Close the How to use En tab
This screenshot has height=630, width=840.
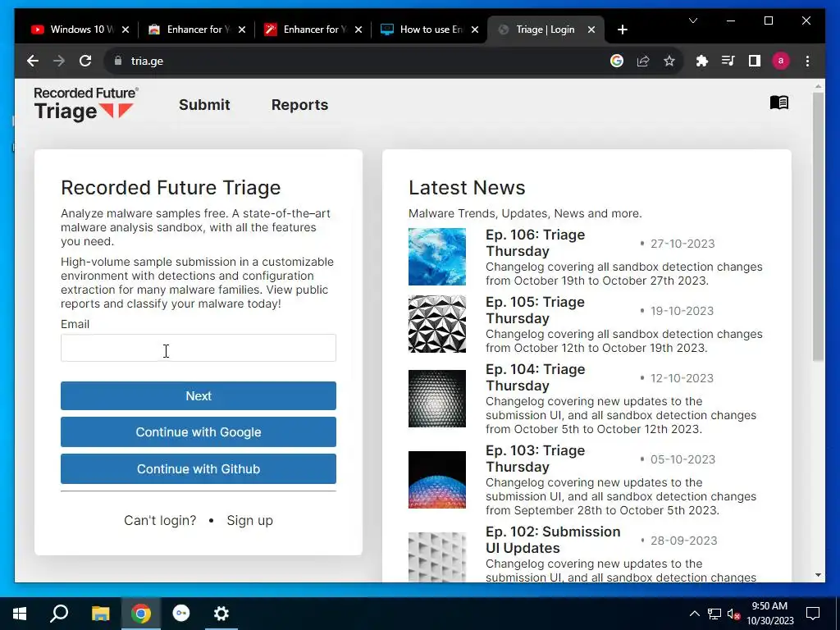(x=475, y=30)
